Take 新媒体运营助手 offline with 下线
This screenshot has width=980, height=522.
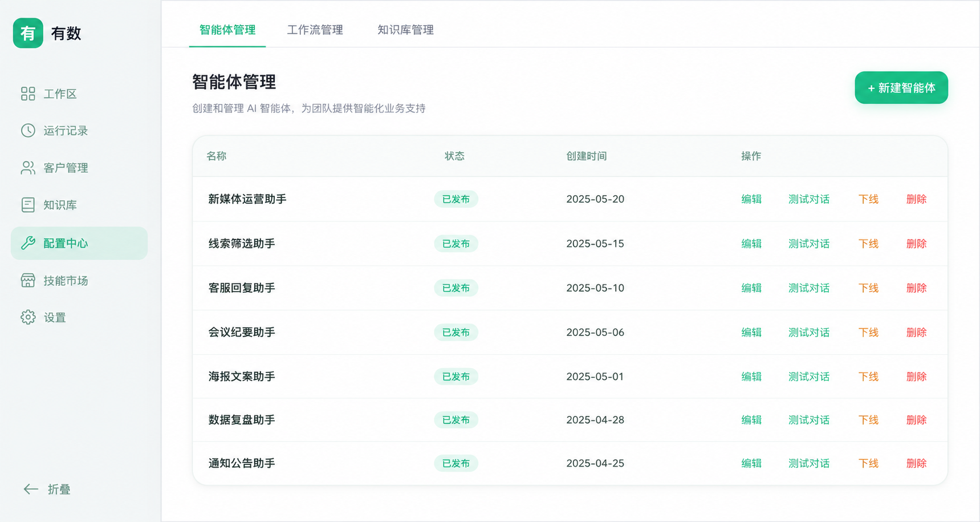(868, 199)
